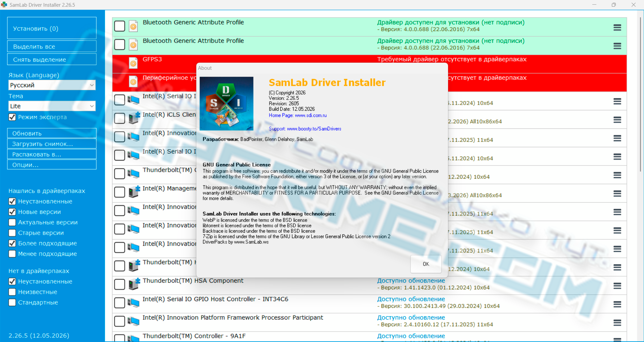
Task: Open hamburger menu for Thunderbolt(TM) HSA Component row
Action: [x=617, y=286]
